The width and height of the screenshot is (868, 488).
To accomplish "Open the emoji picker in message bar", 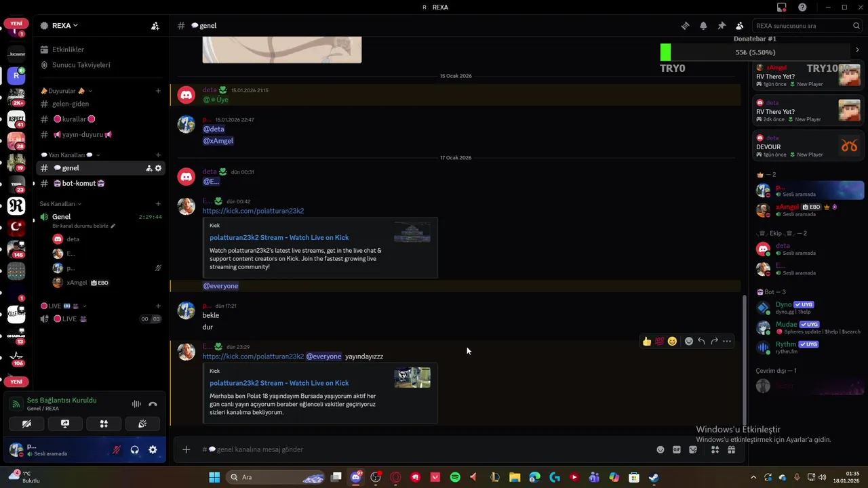I will [x=660, y=449].
